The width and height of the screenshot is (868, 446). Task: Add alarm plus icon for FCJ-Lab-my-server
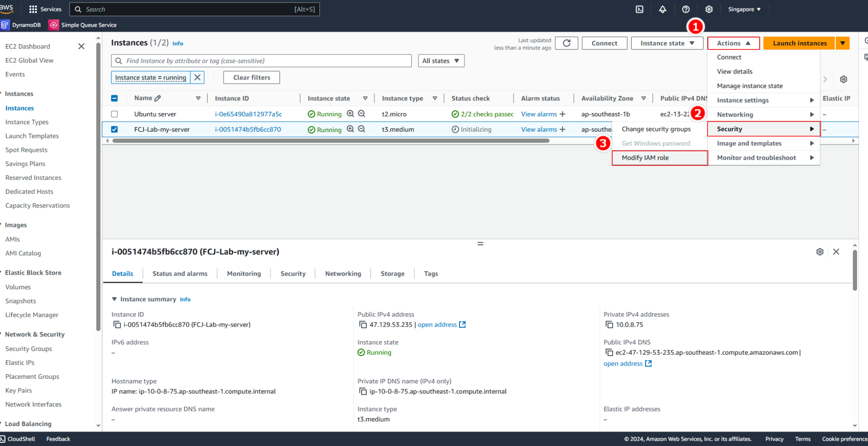563,129
